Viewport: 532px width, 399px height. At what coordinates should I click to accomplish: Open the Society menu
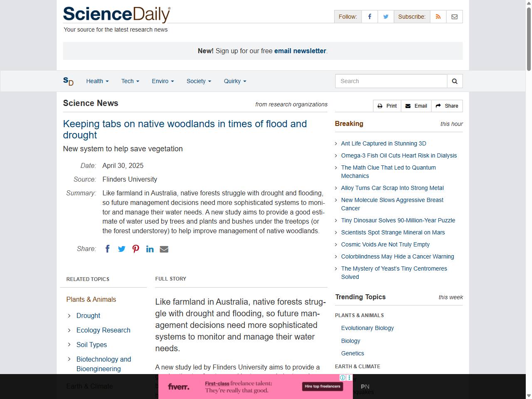pyautogui.click(x=198, y=81)
